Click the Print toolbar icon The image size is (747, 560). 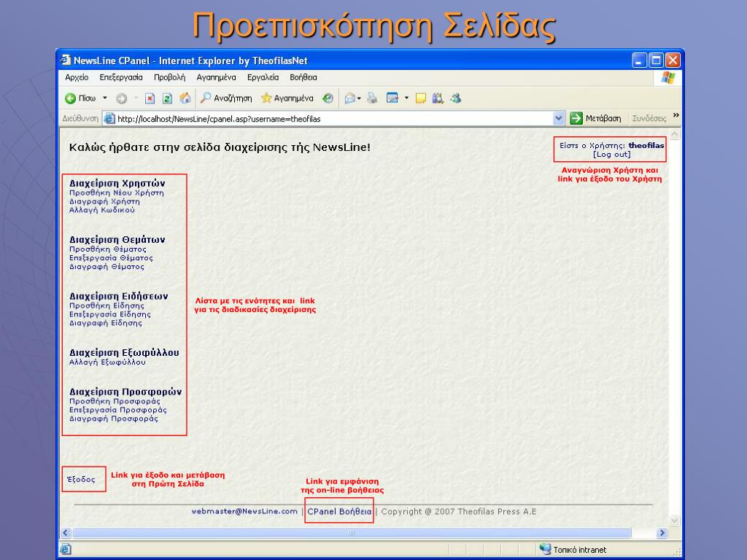(372, 98)
